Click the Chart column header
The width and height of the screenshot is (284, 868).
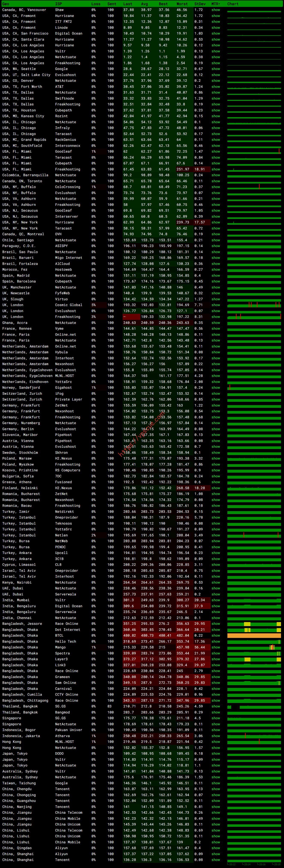pyautogui.click(x=233, y=4)
